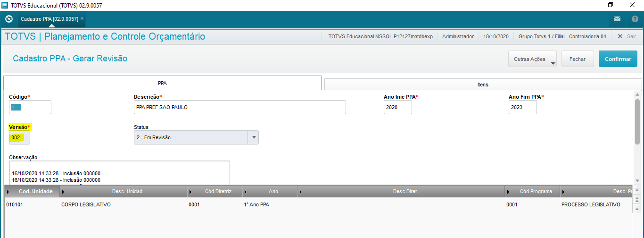Open the mail envelope icon
The image size is (644, 238).
pyautogui.click(x=617, y=19)
